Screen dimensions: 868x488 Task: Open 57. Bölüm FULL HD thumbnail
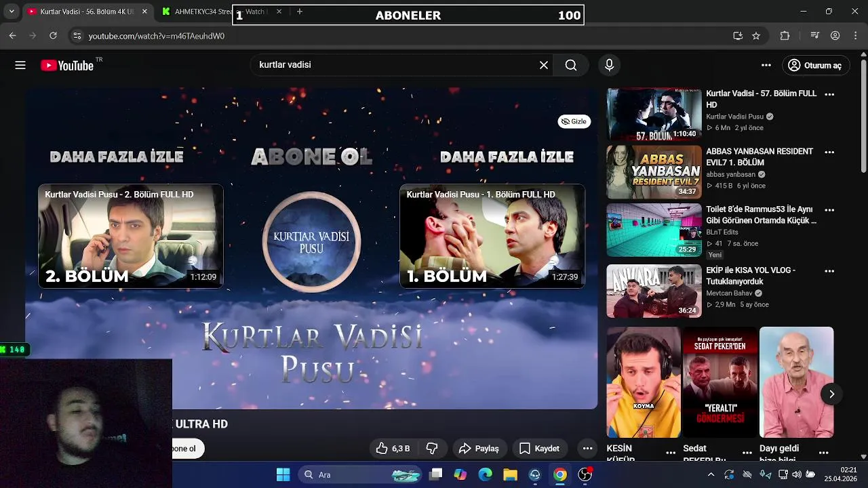(654, 115)
